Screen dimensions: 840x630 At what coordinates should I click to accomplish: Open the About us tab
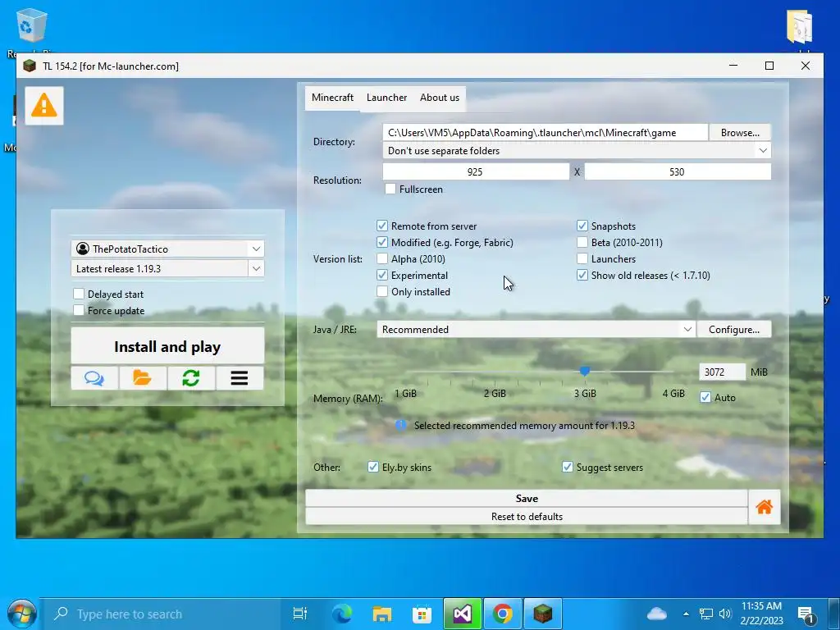pos(440,98)
